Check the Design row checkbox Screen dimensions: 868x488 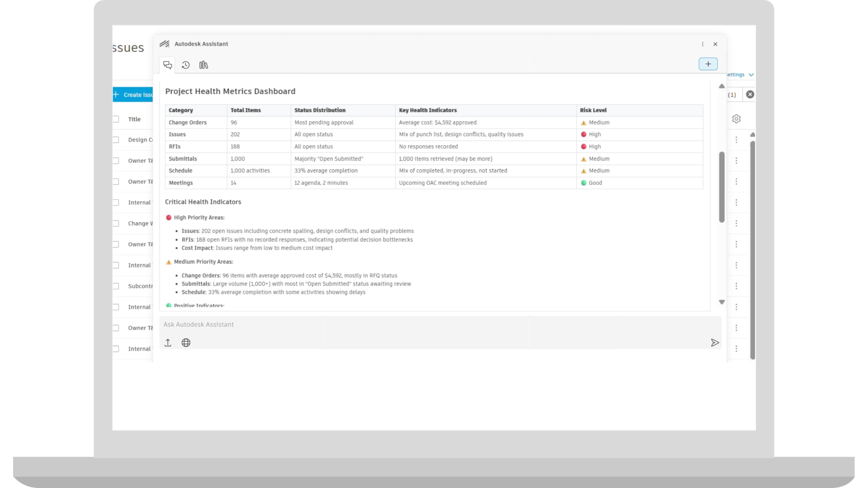pyautogui.click(x=116, y=140)
